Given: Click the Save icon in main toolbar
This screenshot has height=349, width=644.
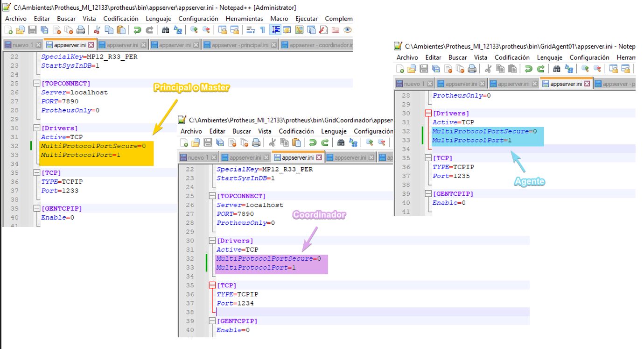Looking at the screenshot, I should (32, 30).
